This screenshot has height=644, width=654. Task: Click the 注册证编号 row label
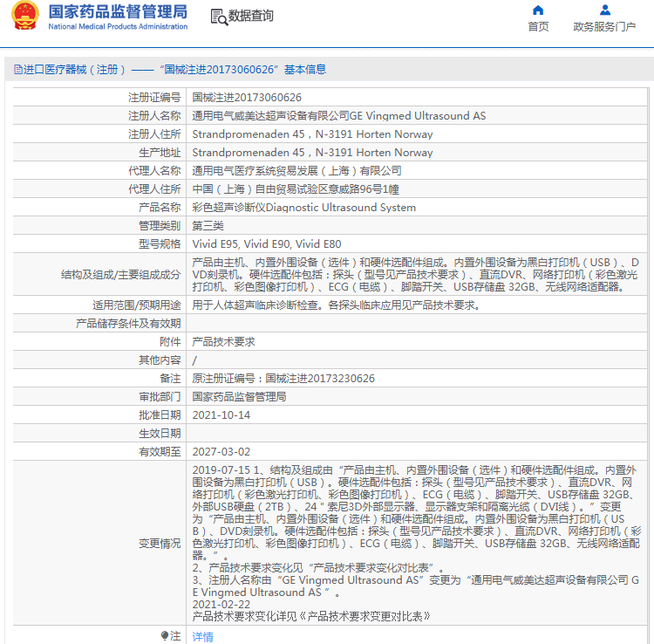pos(154,97)
